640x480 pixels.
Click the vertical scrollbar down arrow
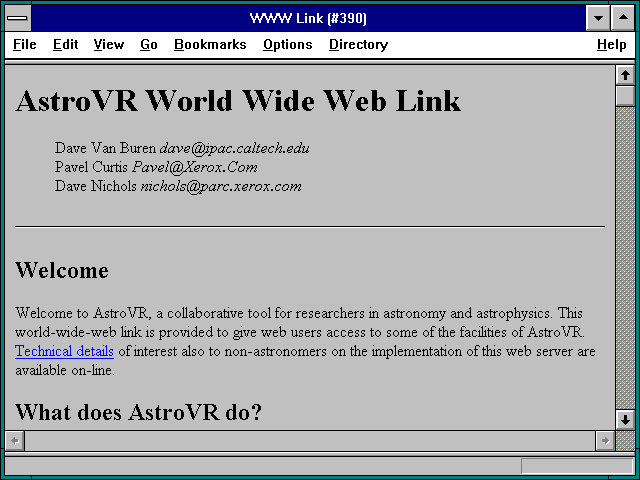coord(625,420)
